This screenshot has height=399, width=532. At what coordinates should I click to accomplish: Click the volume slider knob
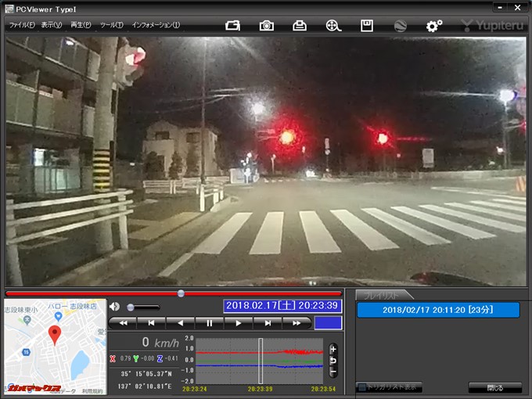(x=131, y=307)
